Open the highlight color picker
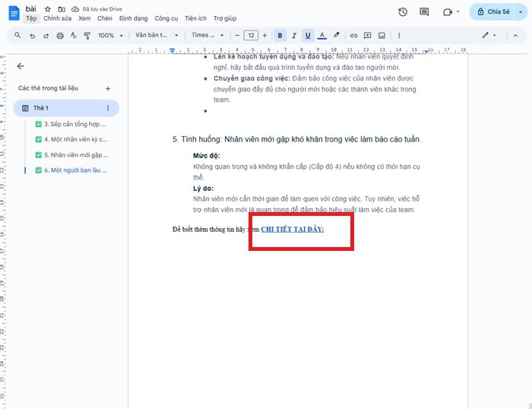Image resolution: width=532 pixels, height=409 pixels. 336,35
